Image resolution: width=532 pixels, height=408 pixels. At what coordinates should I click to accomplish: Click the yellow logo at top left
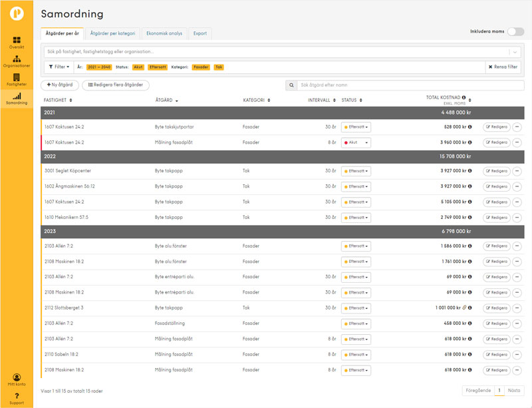pyautogui.click(x=17, y=13)
